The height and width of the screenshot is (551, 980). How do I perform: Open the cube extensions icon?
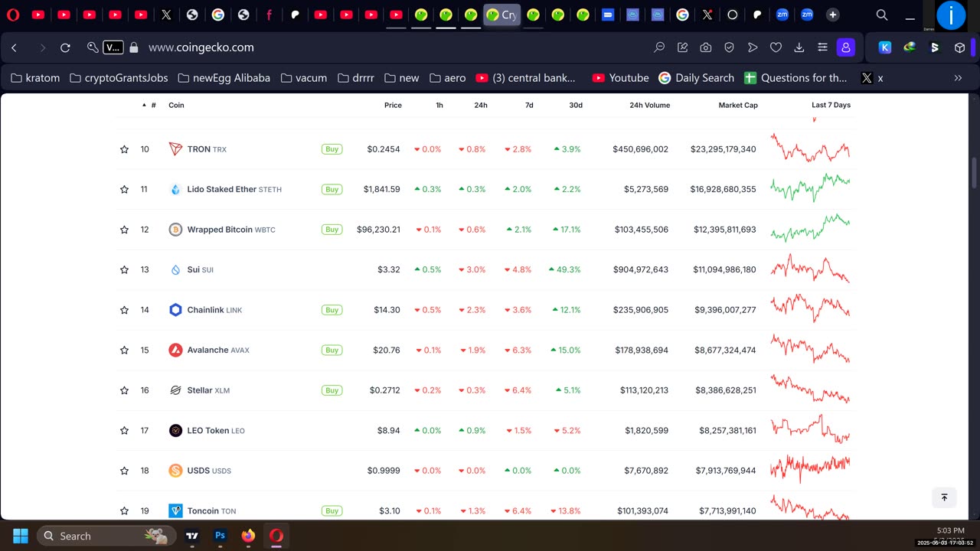coord(959,47)
